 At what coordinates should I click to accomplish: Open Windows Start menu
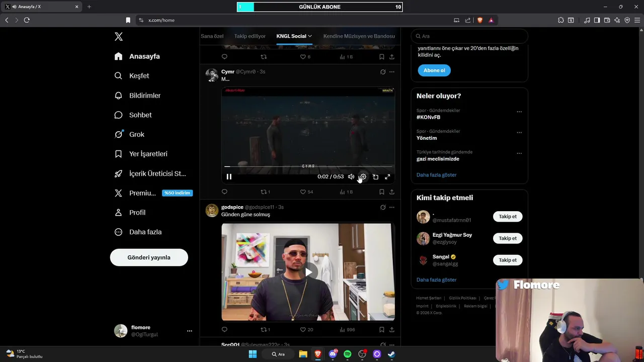[x=253, y=354]
